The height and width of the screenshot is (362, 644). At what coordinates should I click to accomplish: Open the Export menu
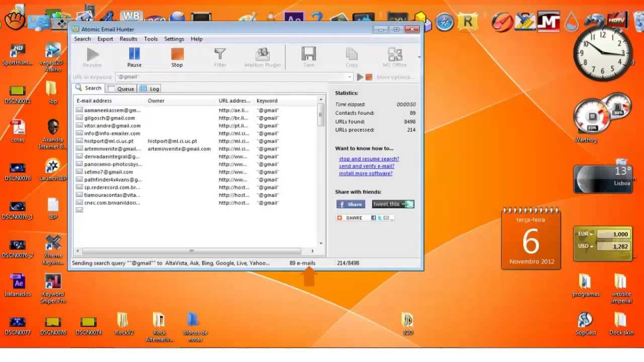pyautogui.click(x=105, y=39)
